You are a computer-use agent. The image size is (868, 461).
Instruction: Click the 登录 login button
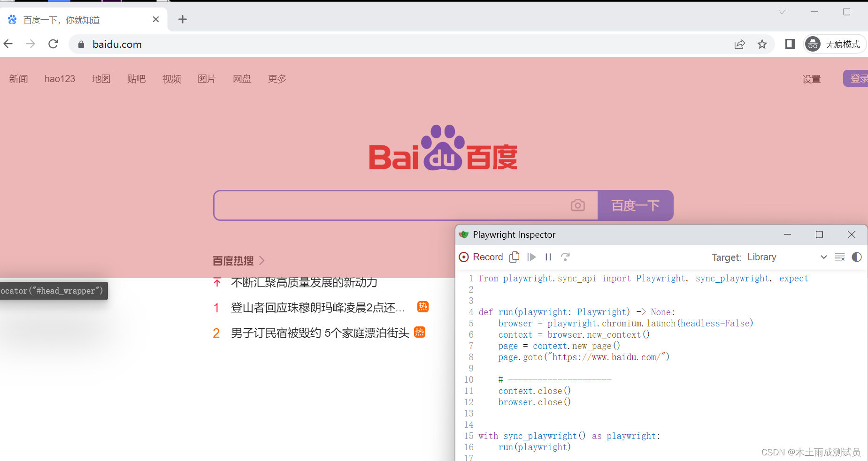pyautogui.click(x=856, y=78)
